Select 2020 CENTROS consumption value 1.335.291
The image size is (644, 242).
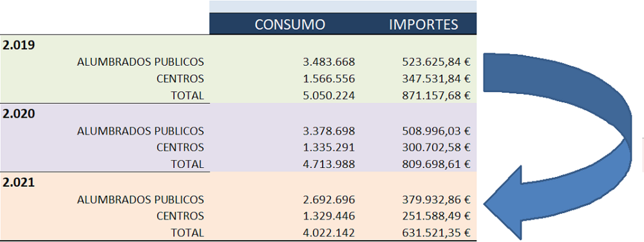tap(328, 147)
